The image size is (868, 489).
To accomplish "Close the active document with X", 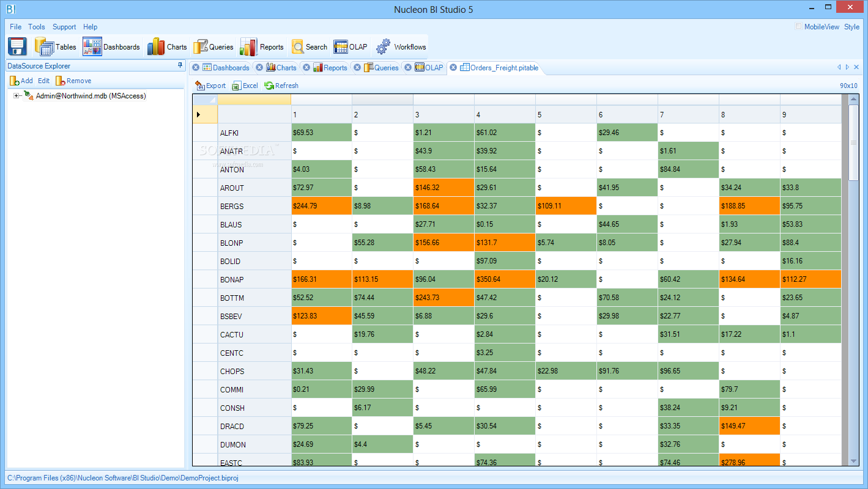I will (855, 67).
